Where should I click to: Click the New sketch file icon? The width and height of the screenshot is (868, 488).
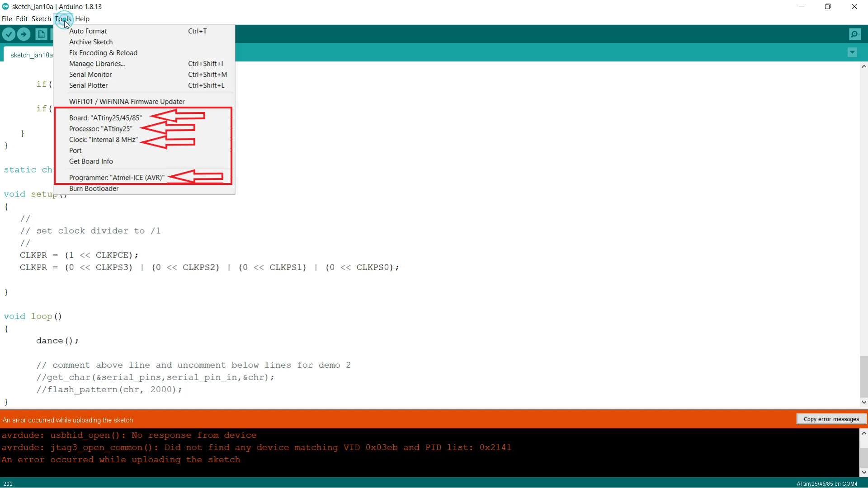(x=41, y=34)
